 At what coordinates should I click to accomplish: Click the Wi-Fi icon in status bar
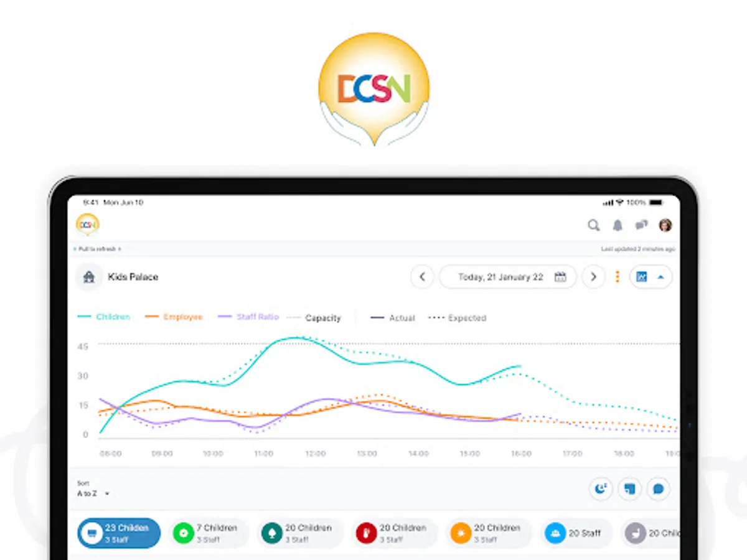(620, 203)
